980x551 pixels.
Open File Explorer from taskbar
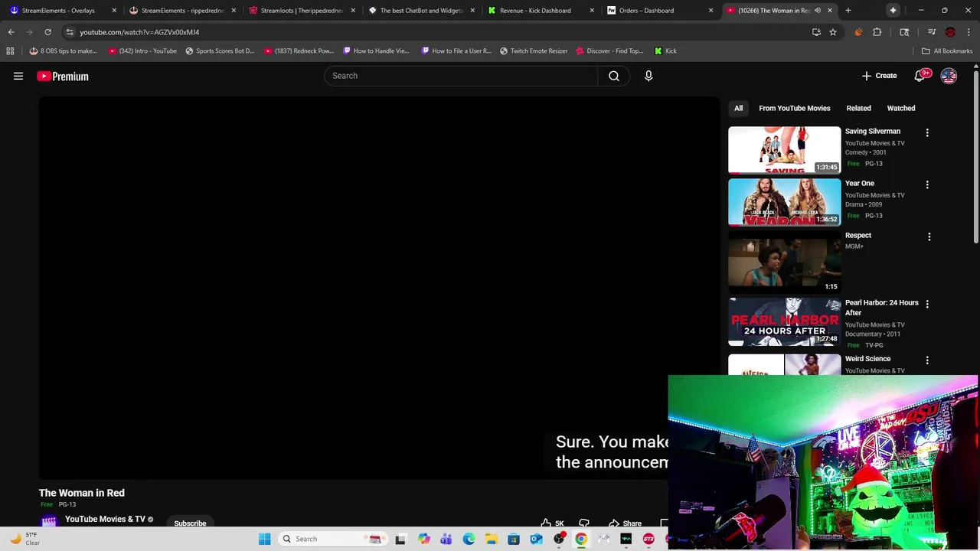[x=492, y=539]
